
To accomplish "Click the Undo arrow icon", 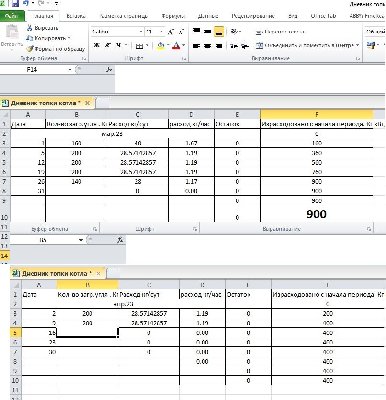I will click(x=26, y=4).
